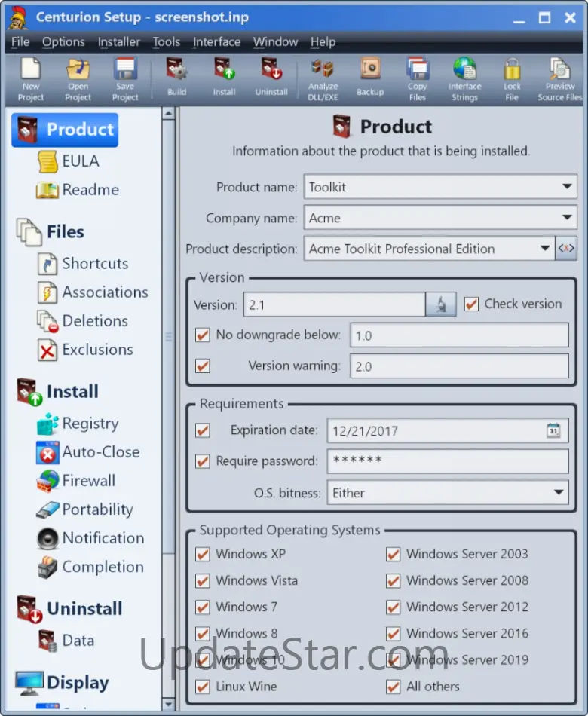Open the Window menu
Screen dimensions: 588x716
pyautogui.click(x=275, y=42)
